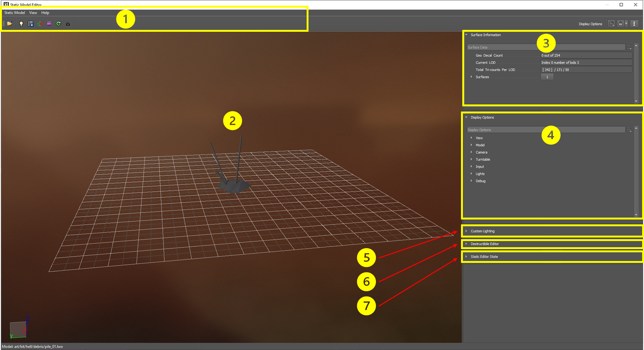Click the red-green boxes toolbar icon
Viewport: 644px width, 350px height.
click(x=40, y=24)
